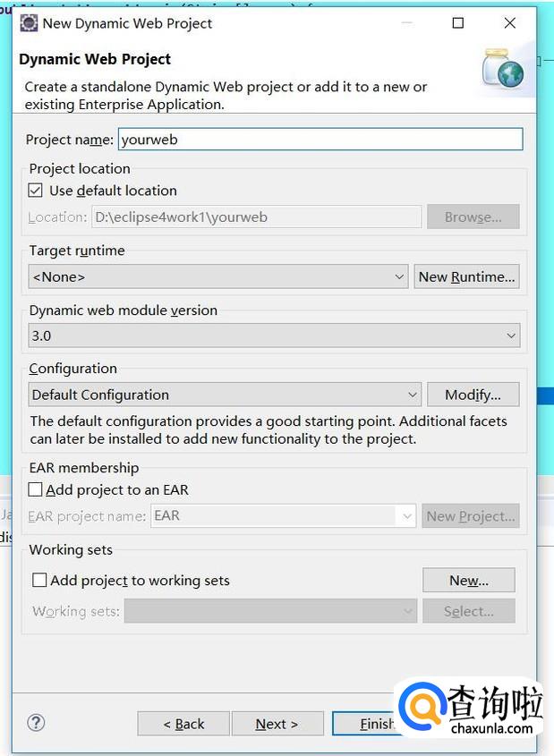This screenshot has width=554, height=756.
Task: Click the New Runtime... button
Action: click(466, 276)
